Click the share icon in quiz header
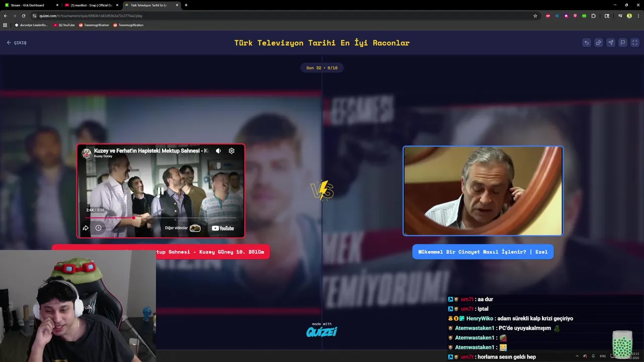 coord(598,43)
